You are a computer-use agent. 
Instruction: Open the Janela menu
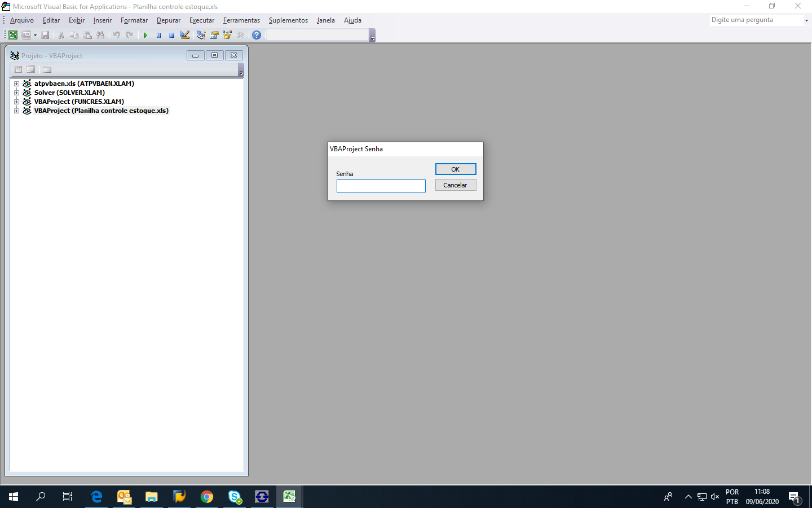[325, 20]
